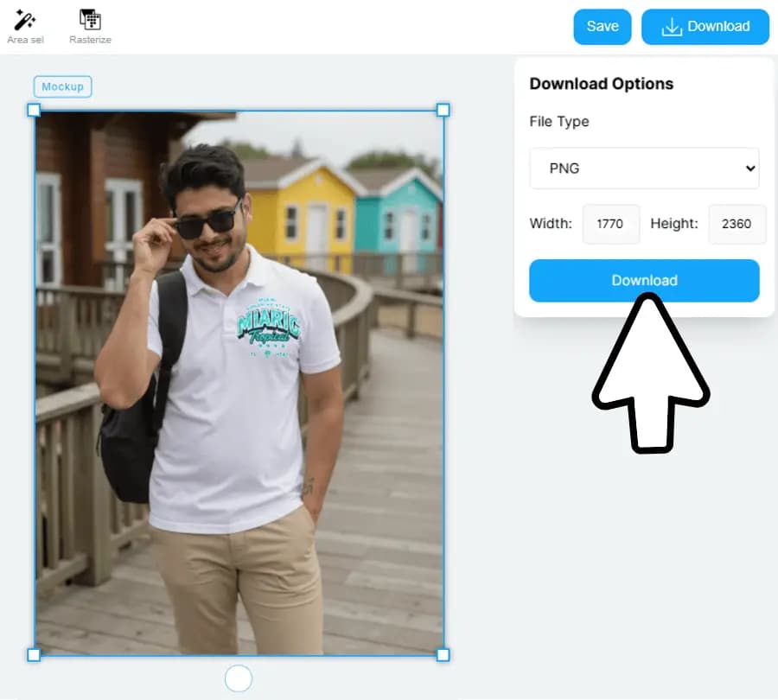Select the Mockup label tag
Screen dimensions: 778x700
click(62, 86)
